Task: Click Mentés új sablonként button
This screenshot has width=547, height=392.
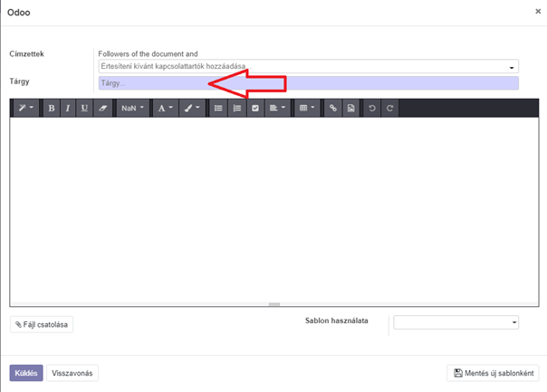Action: click(x=493, y=373)
